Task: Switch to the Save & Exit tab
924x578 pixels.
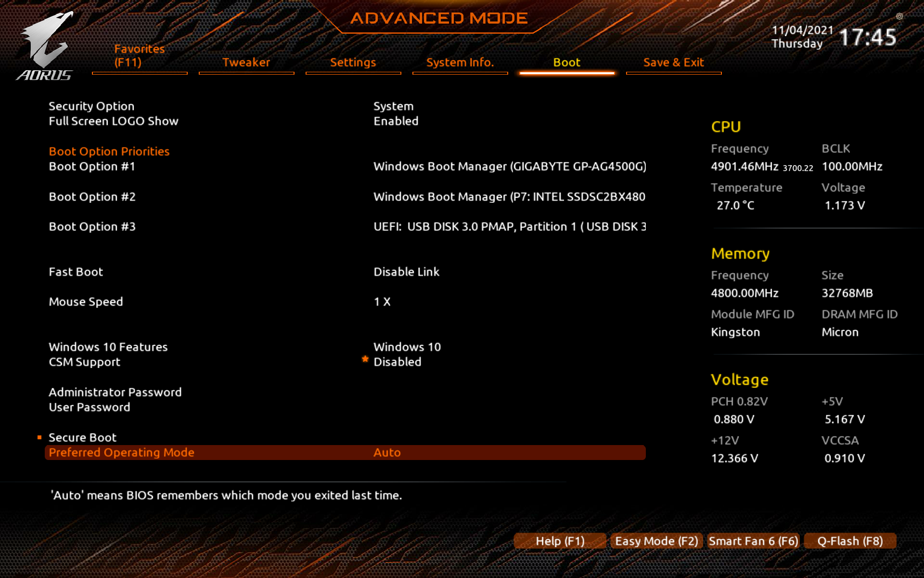Action: point(673,63)
